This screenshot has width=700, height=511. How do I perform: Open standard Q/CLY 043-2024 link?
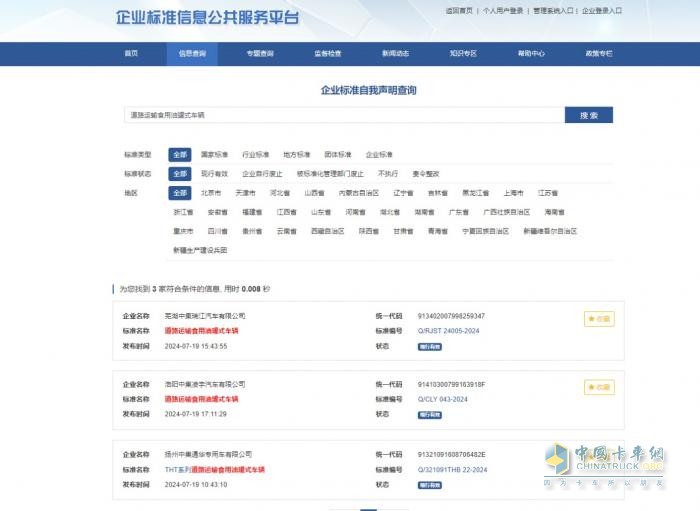pos(441,398)
